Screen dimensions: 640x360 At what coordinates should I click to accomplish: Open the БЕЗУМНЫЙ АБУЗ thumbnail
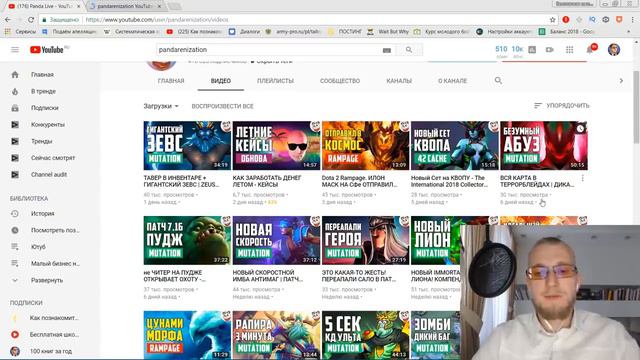coord(544,145)
